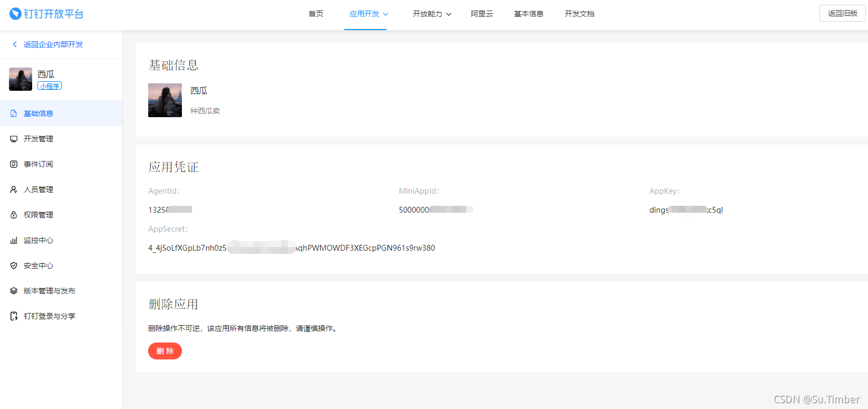Select 基础信息 in the sidebar
Screen dimensions: 868x409
(x=61, y=113)
